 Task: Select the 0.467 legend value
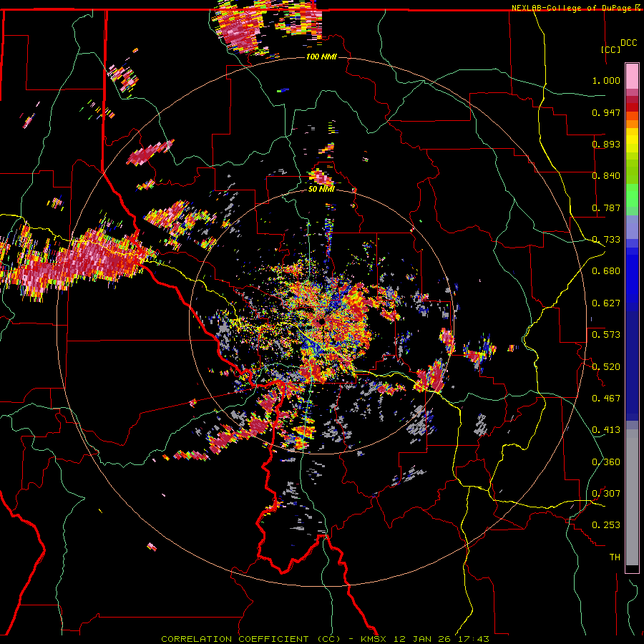(606, 399)
